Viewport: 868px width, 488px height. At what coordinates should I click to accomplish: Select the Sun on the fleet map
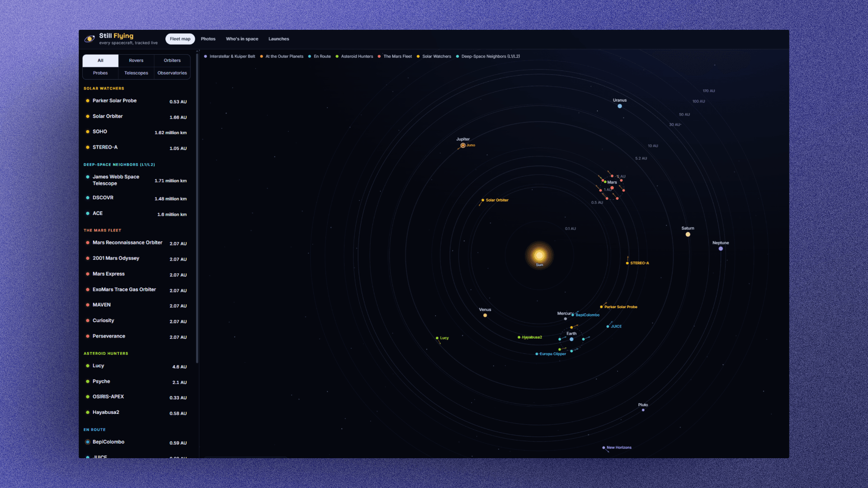pos(539,256)
